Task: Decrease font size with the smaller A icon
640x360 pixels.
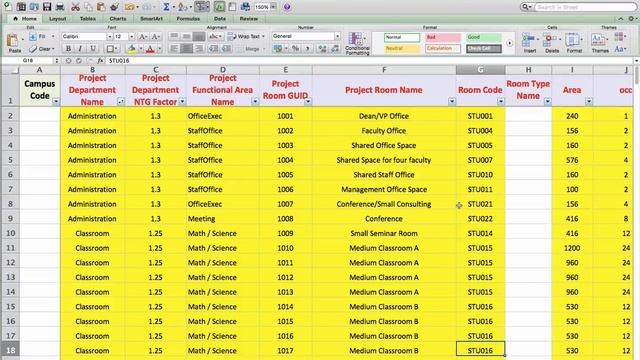Action: point(156,37)
